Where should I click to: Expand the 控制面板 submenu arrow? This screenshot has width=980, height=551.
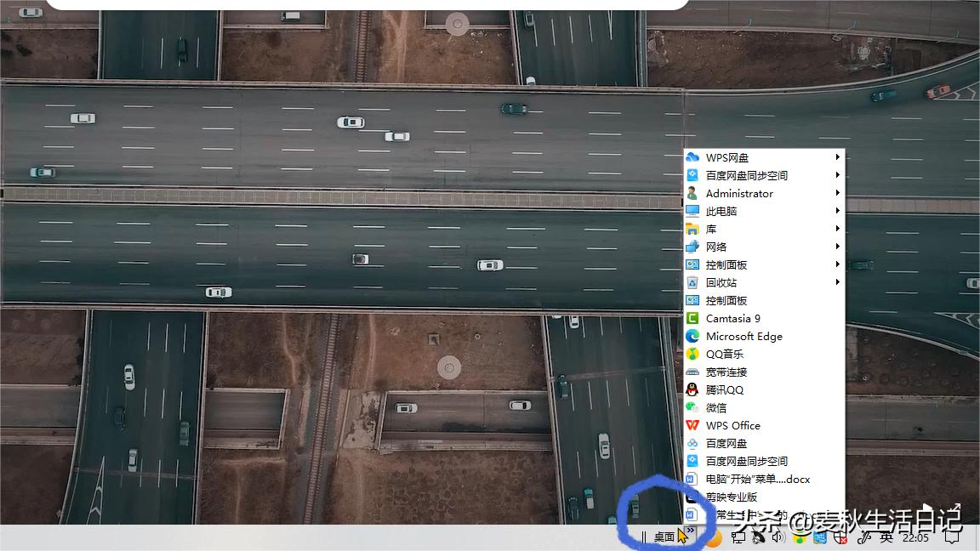pos(837,264)
